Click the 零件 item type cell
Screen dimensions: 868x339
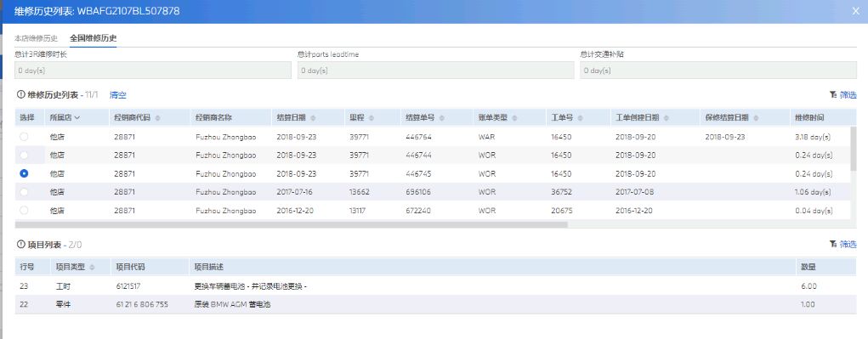(63, 305)
